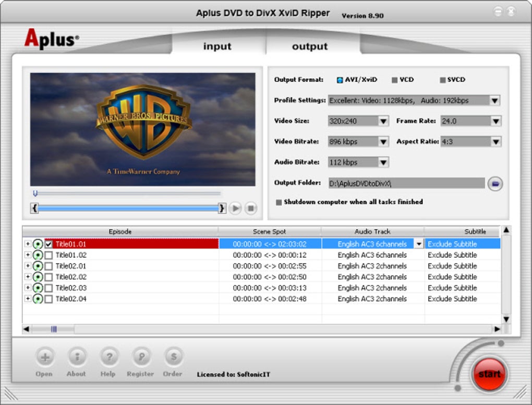Open the Aspect Ratio dropdown
Screen dimensions: 532x405
495,141
